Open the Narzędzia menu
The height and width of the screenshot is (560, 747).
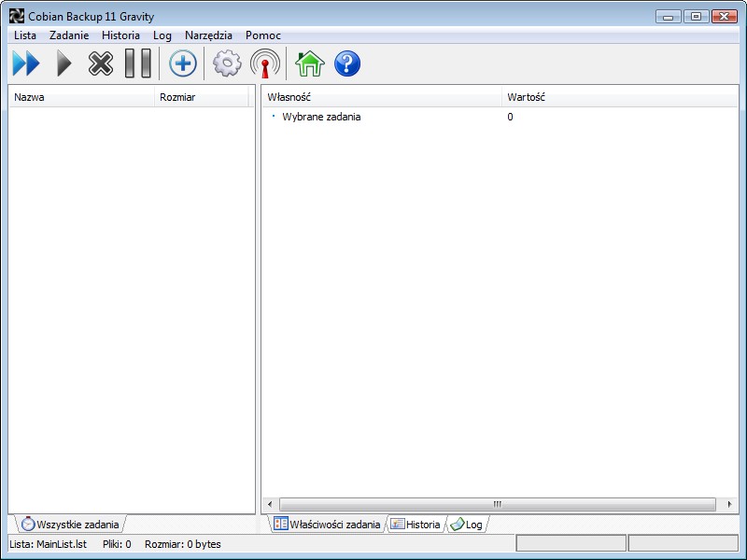[x=208, y=35]
